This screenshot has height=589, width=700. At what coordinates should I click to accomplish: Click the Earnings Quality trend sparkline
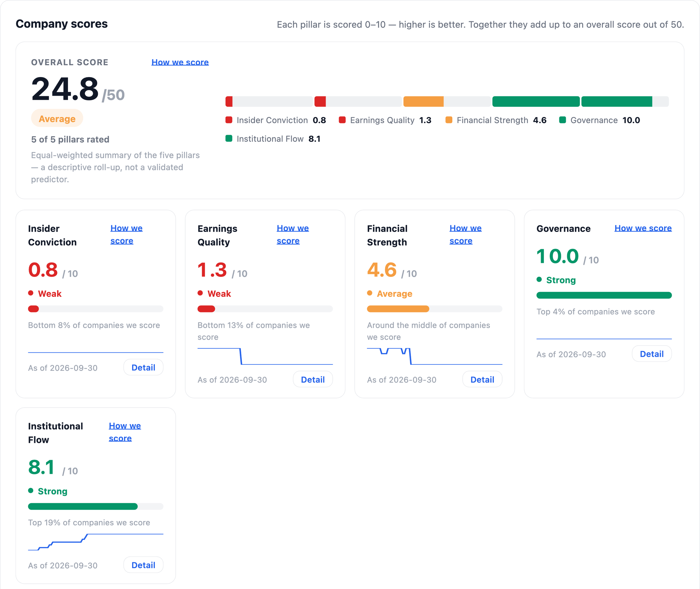pos(265,356)
